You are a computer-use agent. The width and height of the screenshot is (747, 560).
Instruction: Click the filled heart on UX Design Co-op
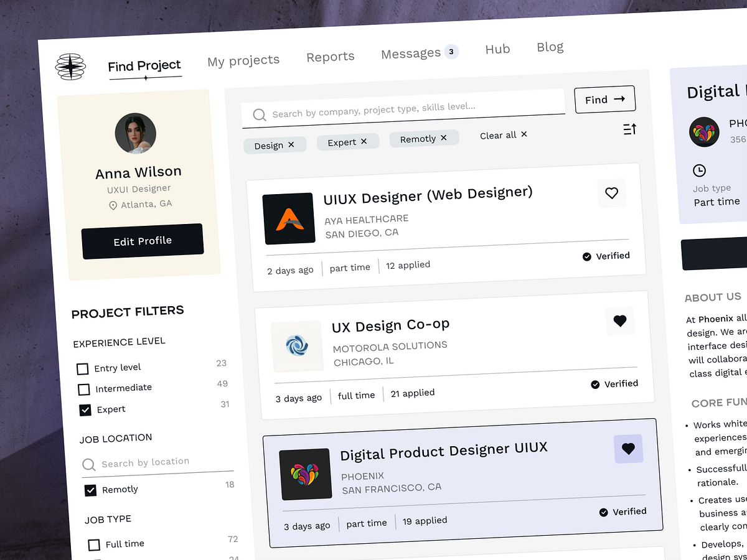click(620, 321)
